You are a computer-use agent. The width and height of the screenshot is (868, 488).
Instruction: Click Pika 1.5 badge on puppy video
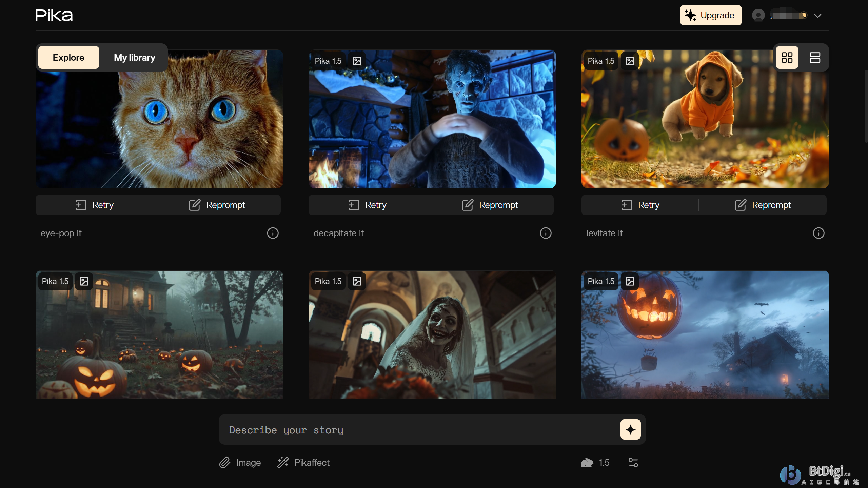601,61
